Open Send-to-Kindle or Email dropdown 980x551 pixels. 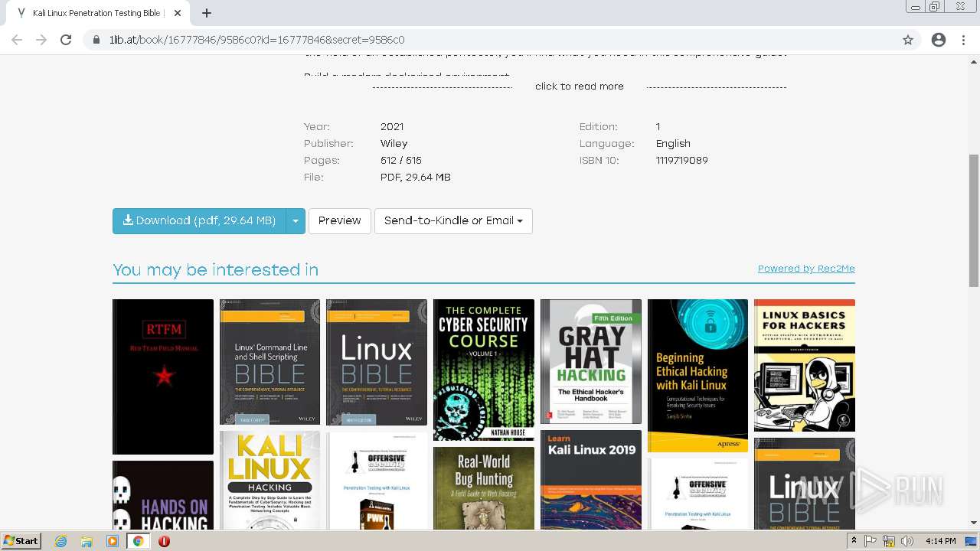tap(453, 220)
